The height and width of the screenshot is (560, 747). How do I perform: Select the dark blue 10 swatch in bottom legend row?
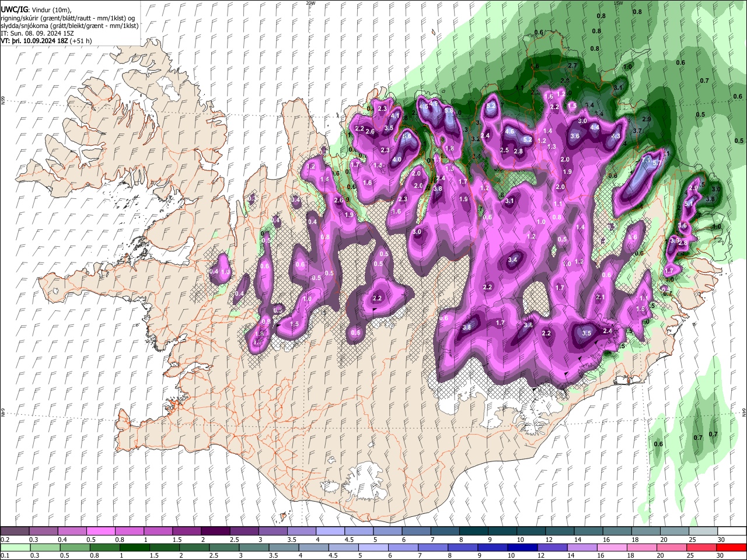(521, 547)
